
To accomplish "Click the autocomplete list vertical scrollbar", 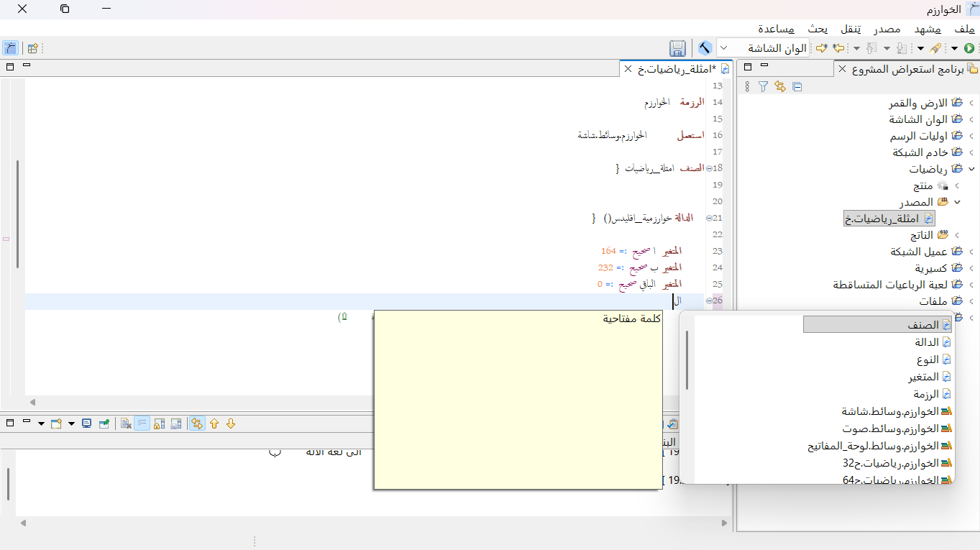I will click(x=687, y=359).
